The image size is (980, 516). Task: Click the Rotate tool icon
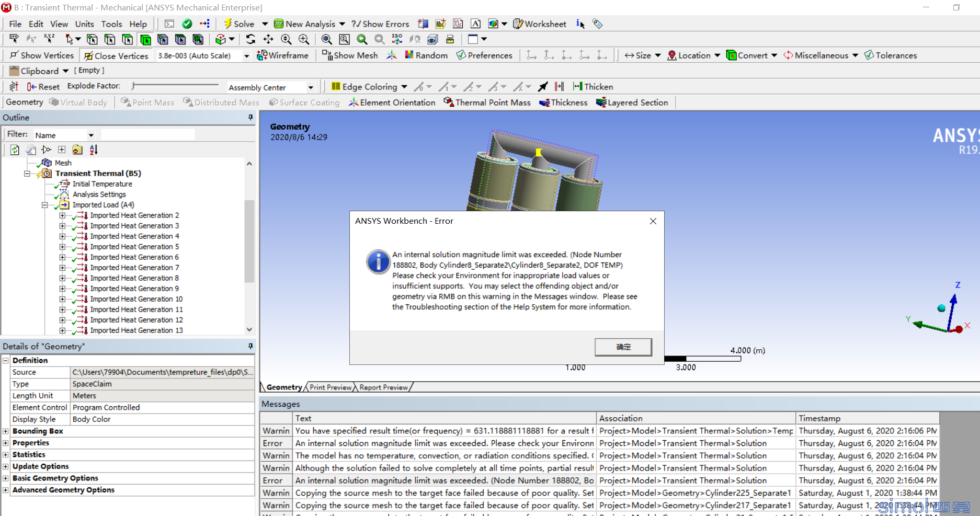click(250, 39)
